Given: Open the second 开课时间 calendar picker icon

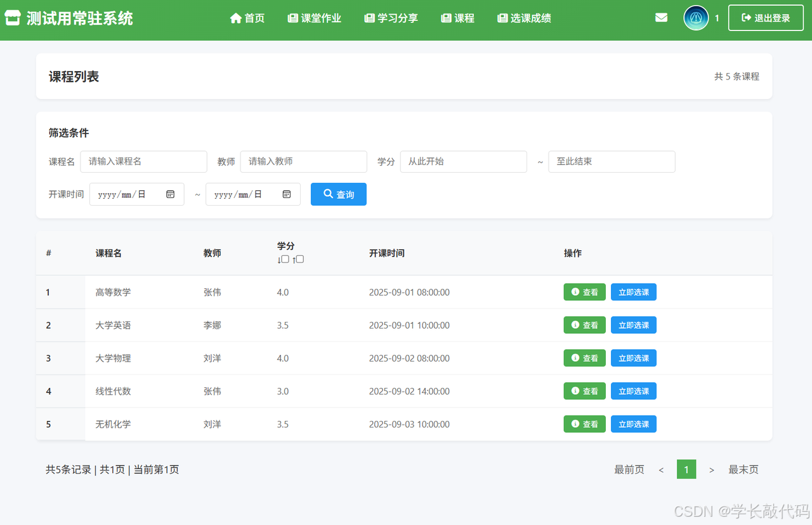Looking at the screenshot, I should pos(286,194).
